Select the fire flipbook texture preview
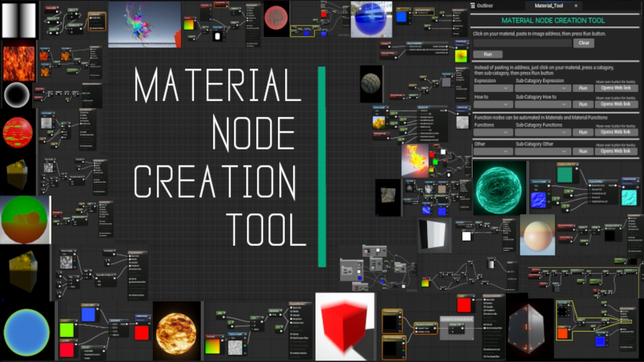Image resolution: width=644 pixels, height=362 pixels. [x=415, y=161]
